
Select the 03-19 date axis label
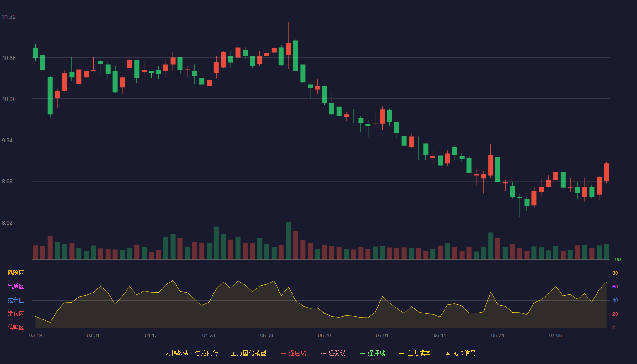[x=35, y=335]
